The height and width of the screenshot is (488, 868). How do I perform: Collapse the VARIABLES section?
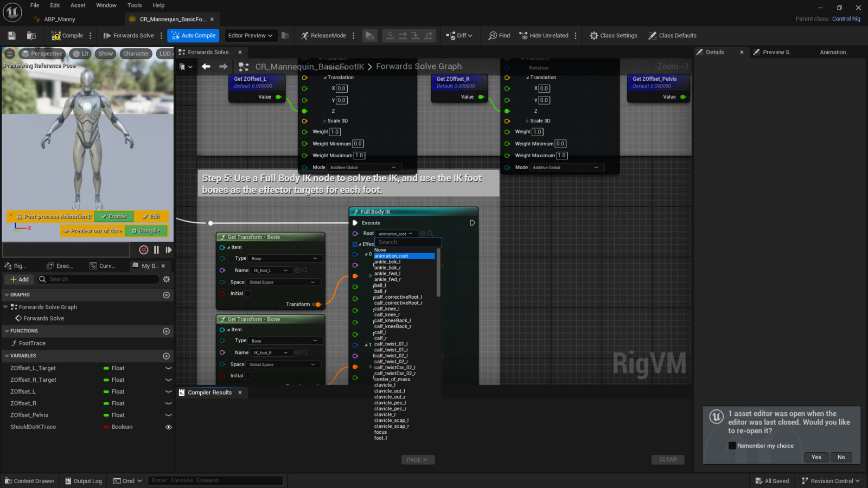7,356
